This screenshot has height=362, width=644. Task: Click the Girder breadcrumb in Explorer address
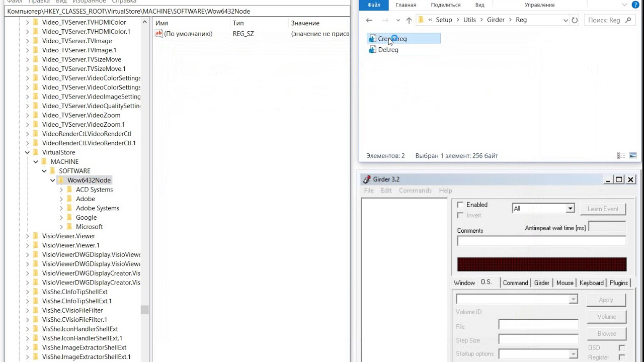(496, 20)
